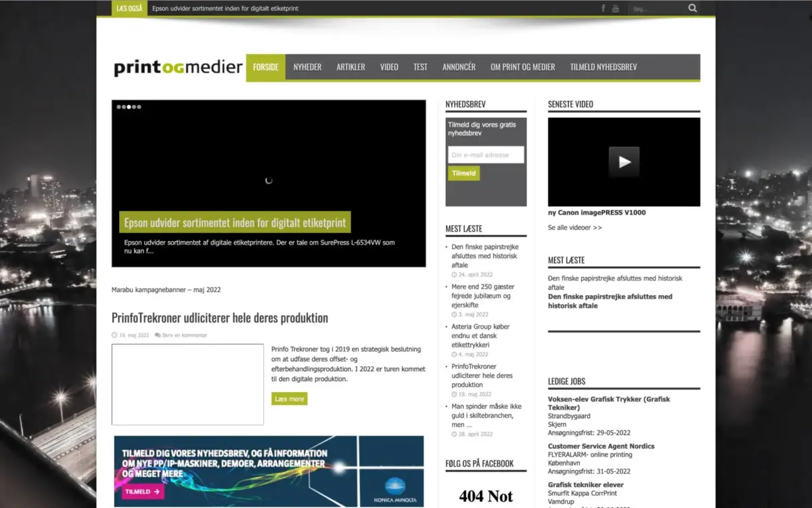
Task: Open the Se alle videoer link
Action: coord(574,228)
